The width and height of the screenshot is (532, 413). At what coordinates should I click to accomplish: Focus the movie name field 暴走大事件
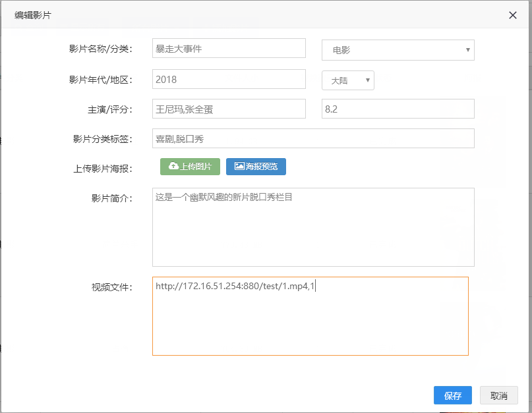pos(229,48)
